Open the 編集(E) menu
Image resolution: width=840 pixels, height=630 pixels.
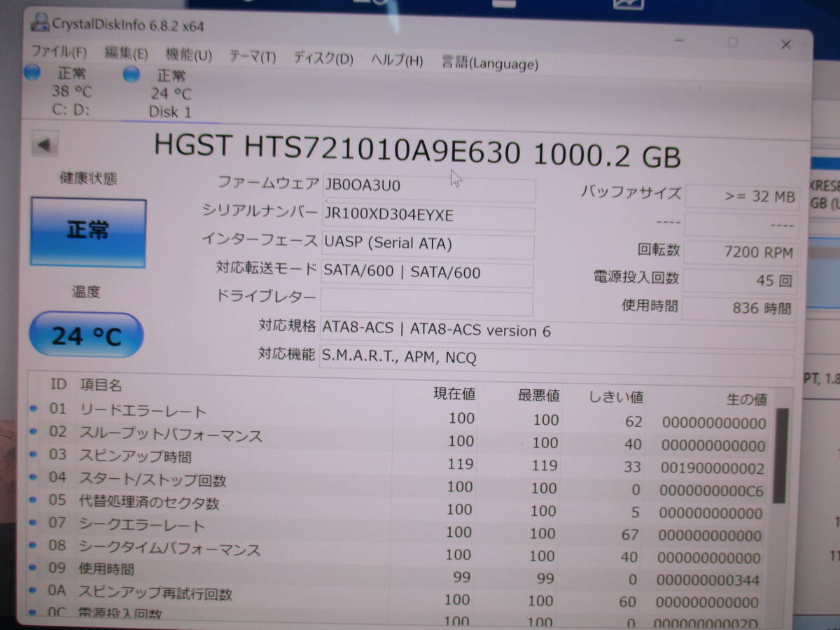pyautogui.click(x=127, y=54)
